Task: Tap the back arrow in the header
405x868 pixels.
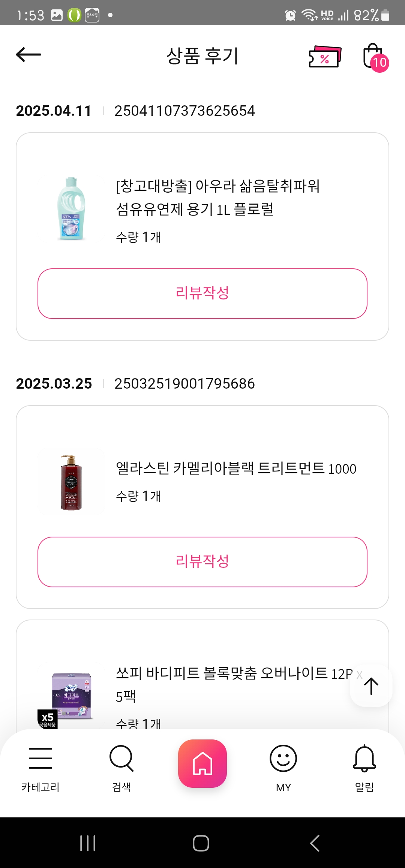Action: [28, 55]
